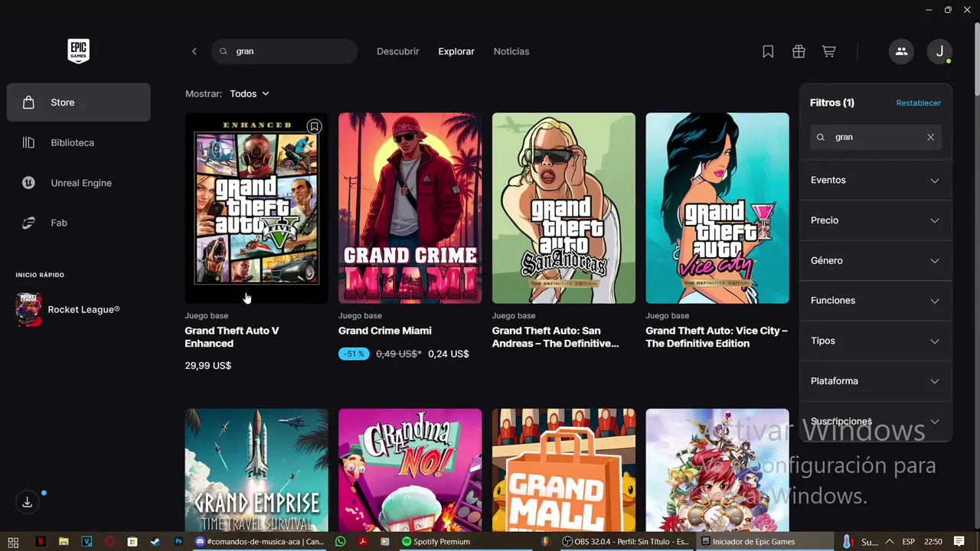Open Unreal Engine in the sidebar
980x551 pixels.
(78, 183)
